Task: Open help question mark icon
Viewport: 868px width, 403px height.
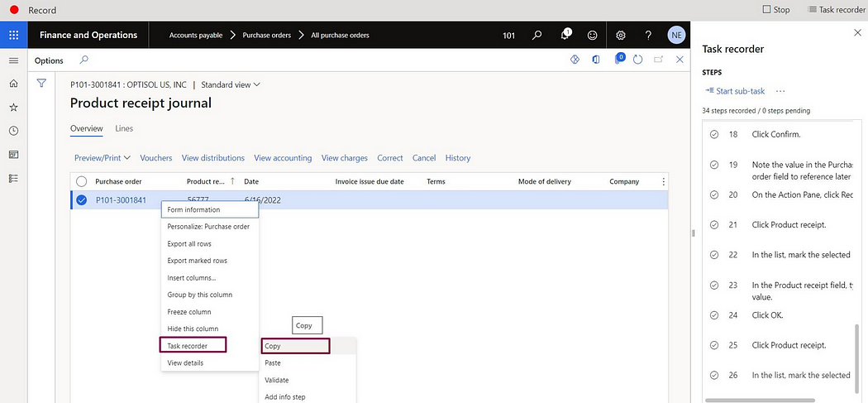Action: coord(648,35)
